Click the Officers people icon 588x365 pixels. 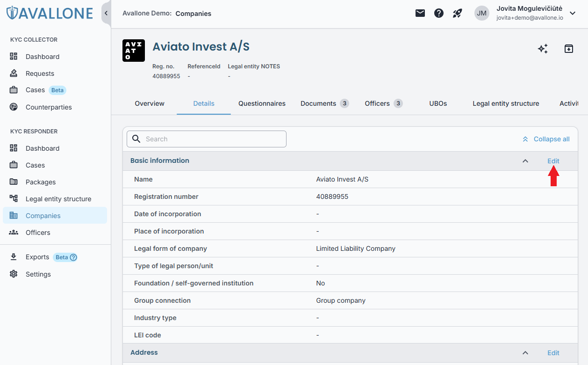click(14, 232)
